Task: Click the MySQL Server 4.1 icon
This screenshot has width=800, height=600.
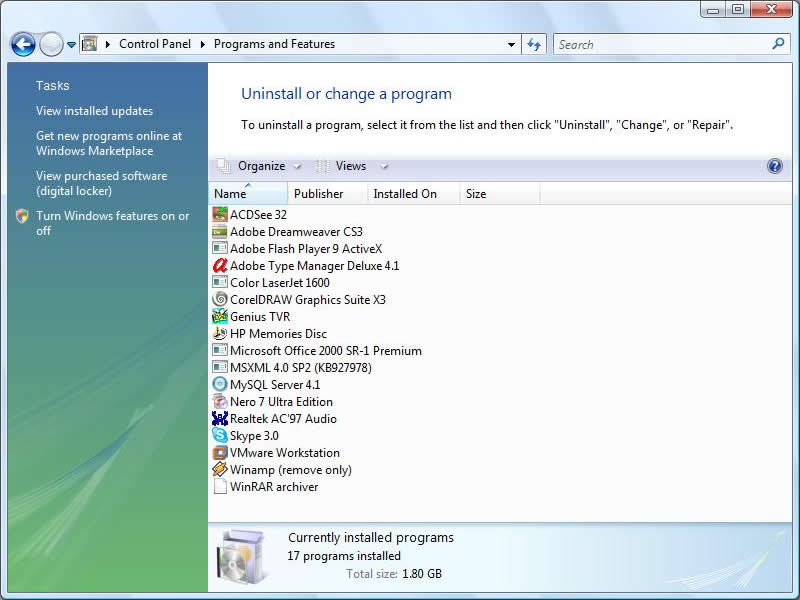Action: pos(220,384)
